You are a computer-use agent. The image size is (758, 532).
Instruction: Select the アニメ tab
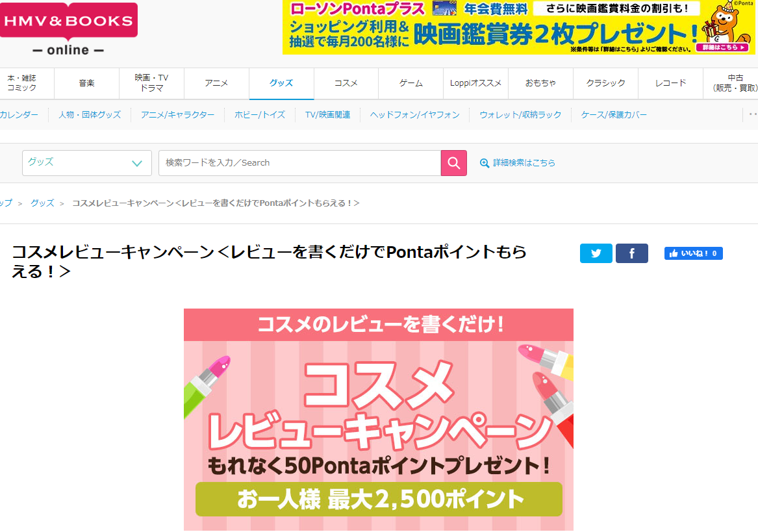(216, 83)
